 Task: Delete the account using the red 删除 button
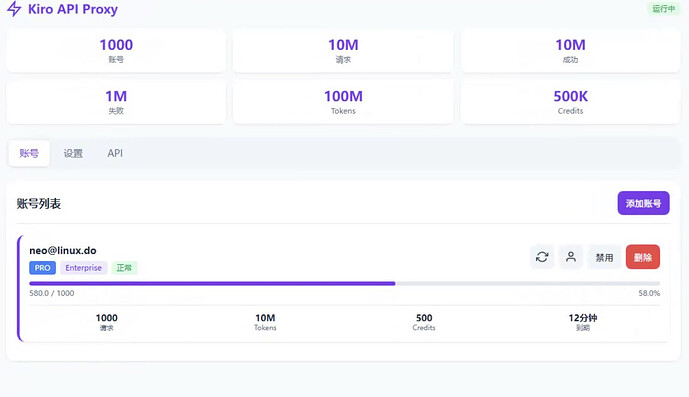643,257
